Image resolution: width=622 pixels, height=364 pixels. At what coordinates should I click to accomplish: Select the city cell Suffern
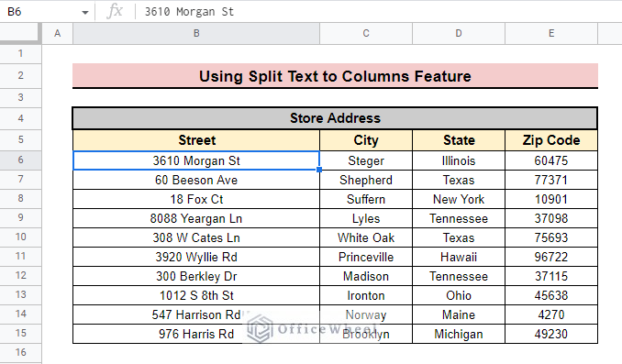(x=366, y=199)
